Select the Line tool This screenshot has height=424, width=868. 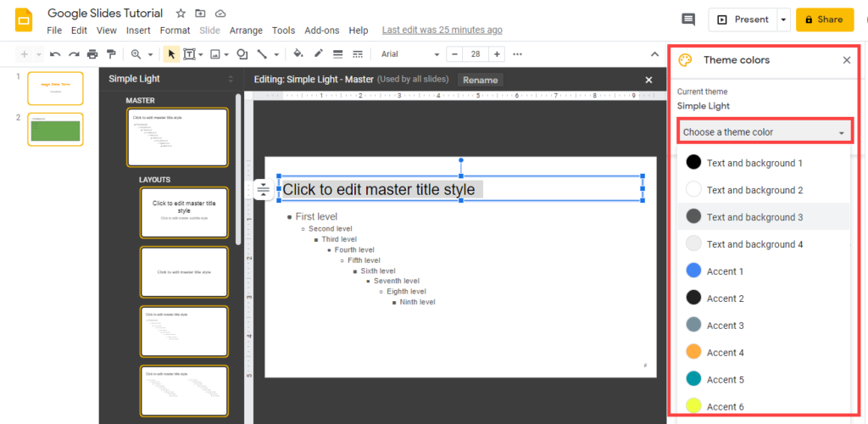click(262, 54)
